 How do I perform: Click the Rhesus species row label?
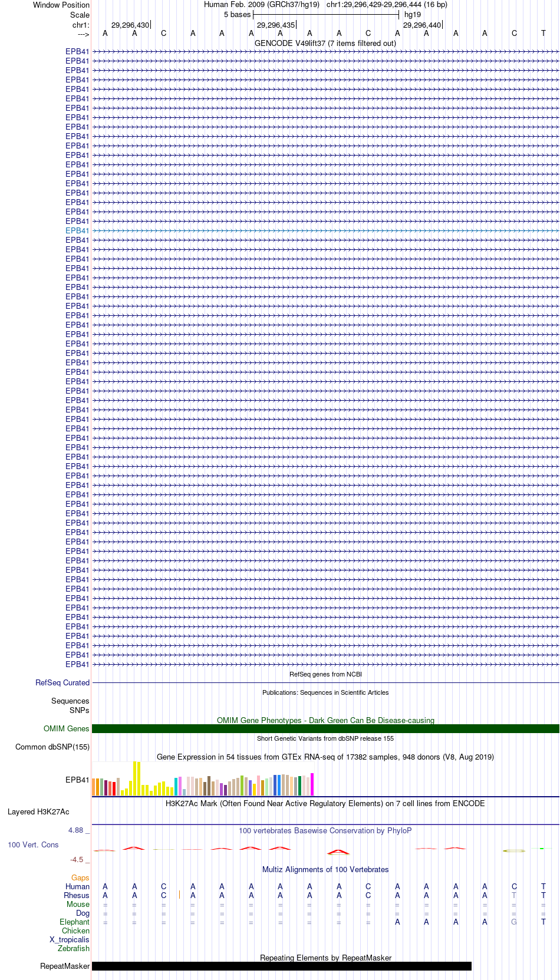coord(77,895)
